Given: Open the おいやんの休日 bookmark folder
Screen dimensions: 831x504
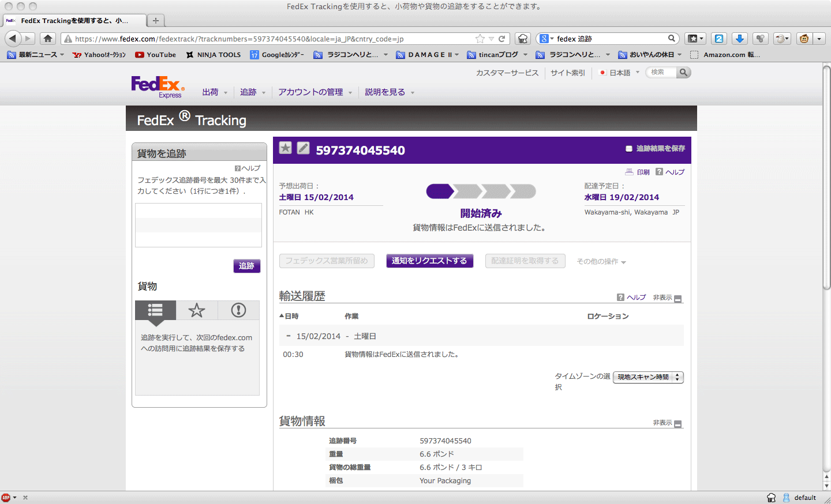Looking at the screenshot, I should tap(650, 55).
